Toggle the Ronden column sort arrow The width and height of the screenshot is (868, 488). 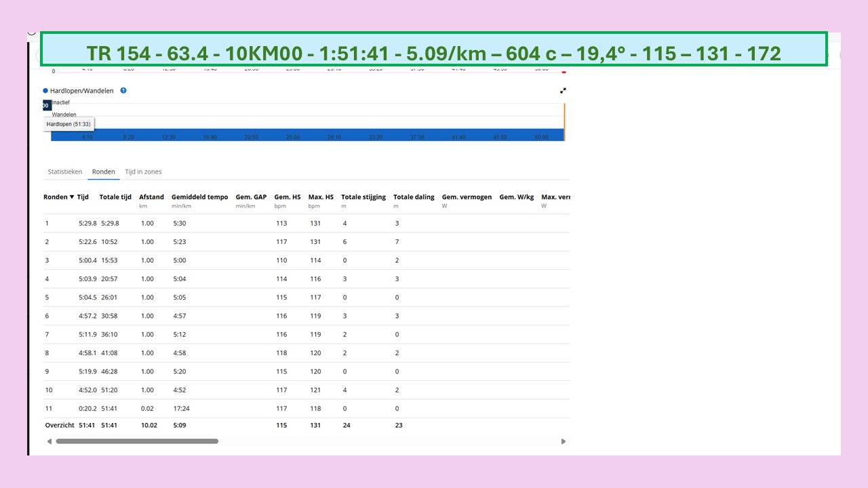coord(72,197)
